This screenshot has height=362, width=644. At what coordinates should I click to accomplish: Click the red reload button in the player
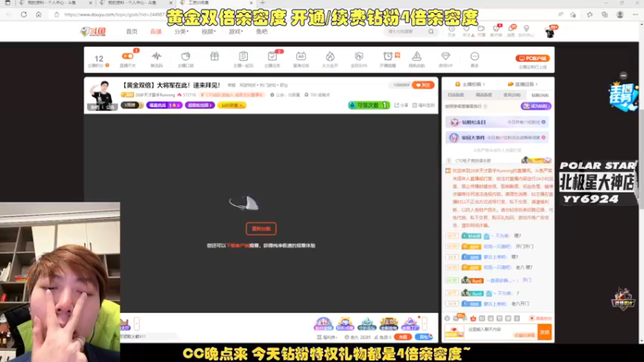click(261, 228)
